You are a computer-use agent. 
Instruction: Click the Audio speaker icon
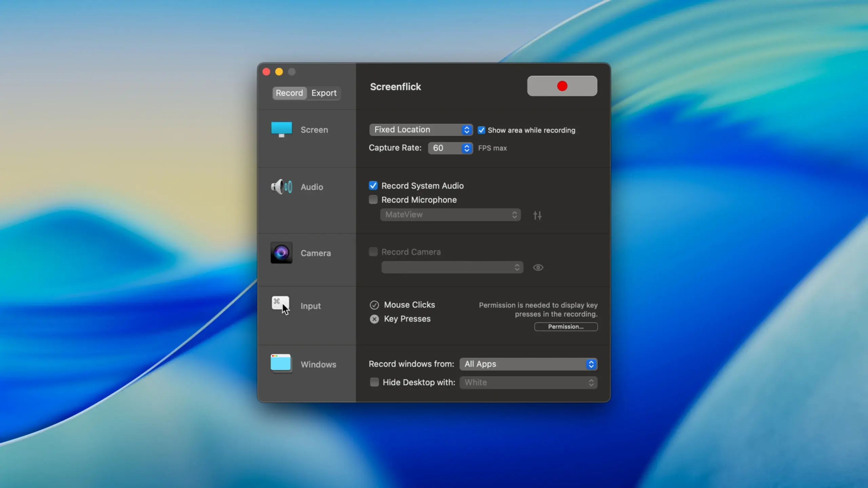[281, 187]
